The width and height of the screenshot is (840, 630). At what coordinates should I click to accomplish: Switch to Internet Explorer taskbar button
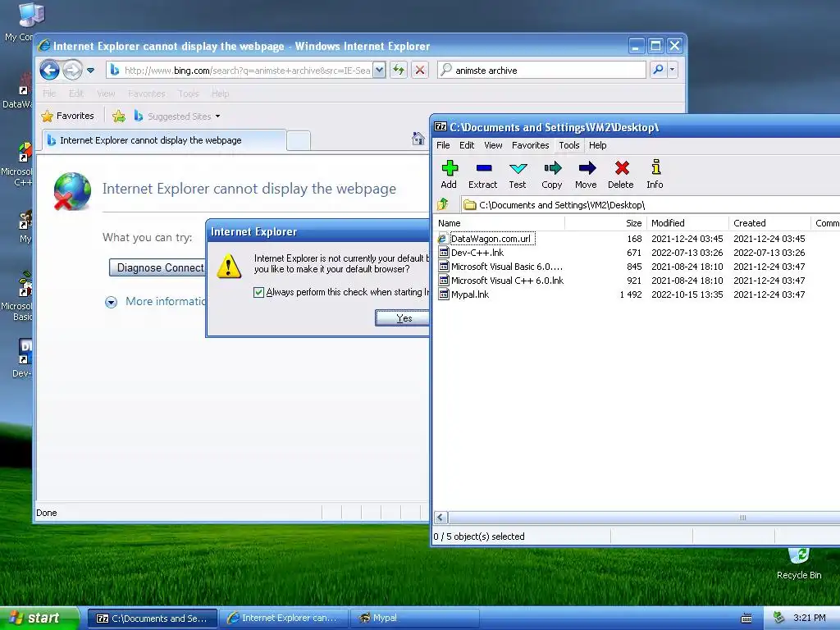[283, 618]
